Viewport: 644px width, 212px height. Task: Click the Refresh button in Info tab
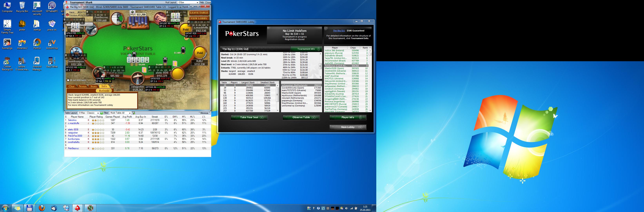104,91
